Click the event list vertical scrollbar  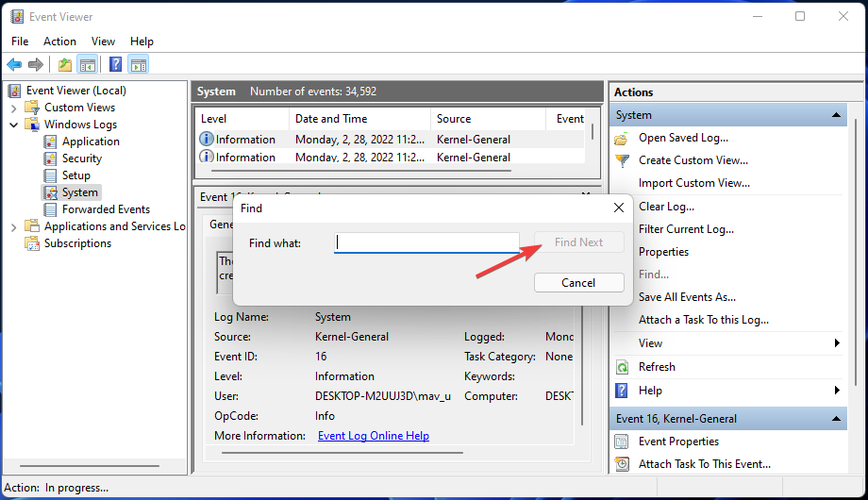tap(593, 133)
